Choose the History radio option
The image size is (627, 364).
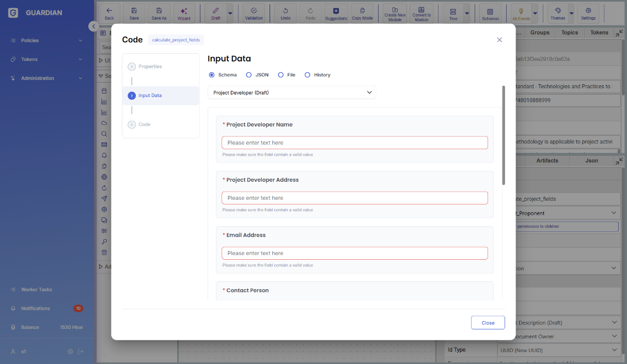coord(307,75)
